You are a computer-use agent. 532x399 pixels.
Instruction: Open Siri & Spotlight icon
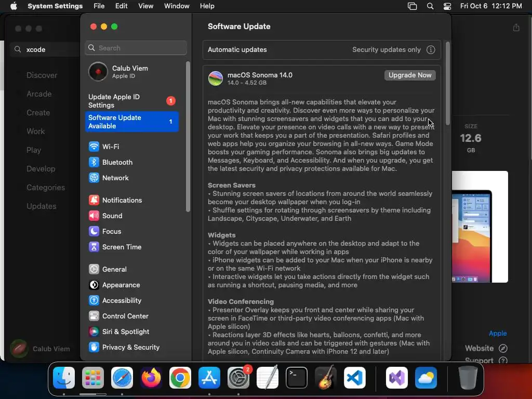click(x=94, y=332)
